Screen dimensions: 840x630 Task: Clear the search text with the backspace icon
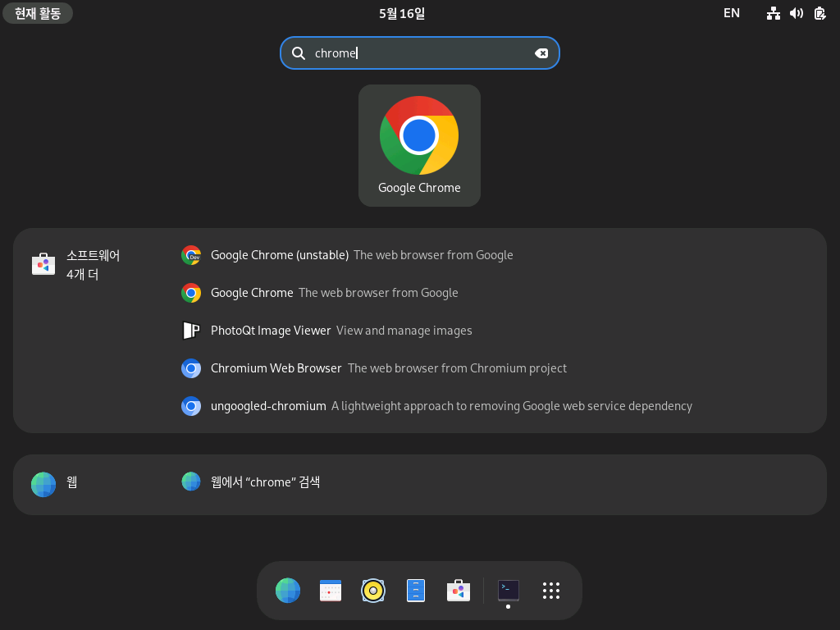coord(541,53)
